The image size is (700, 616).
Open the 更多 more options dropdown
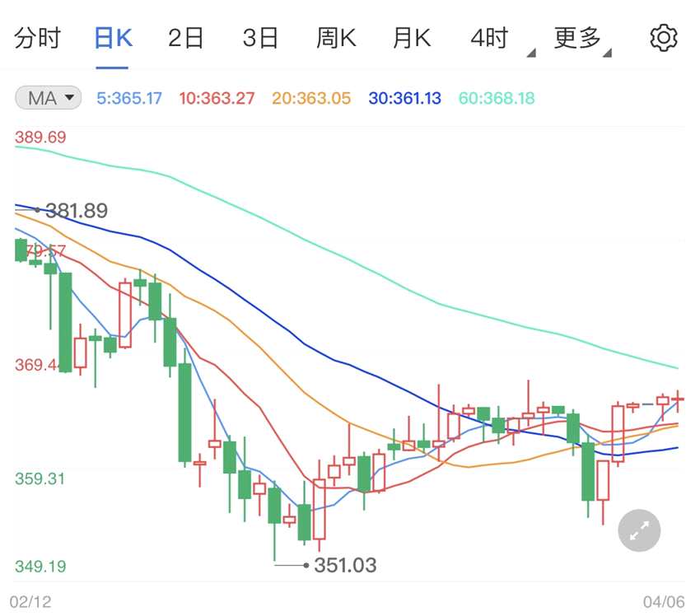[x=581, y=39]
